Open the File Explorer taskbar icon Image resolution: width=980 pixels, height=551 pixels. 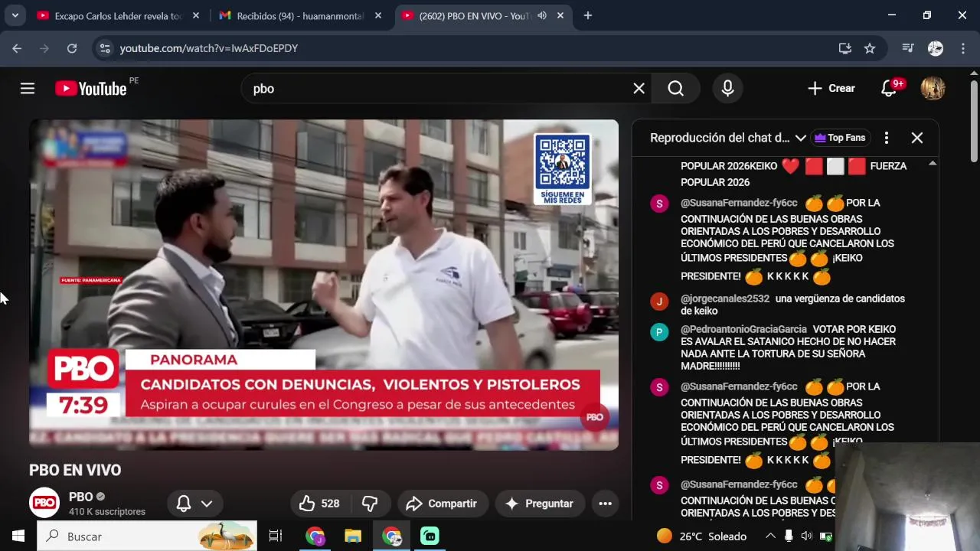click(x=352, y=536)
